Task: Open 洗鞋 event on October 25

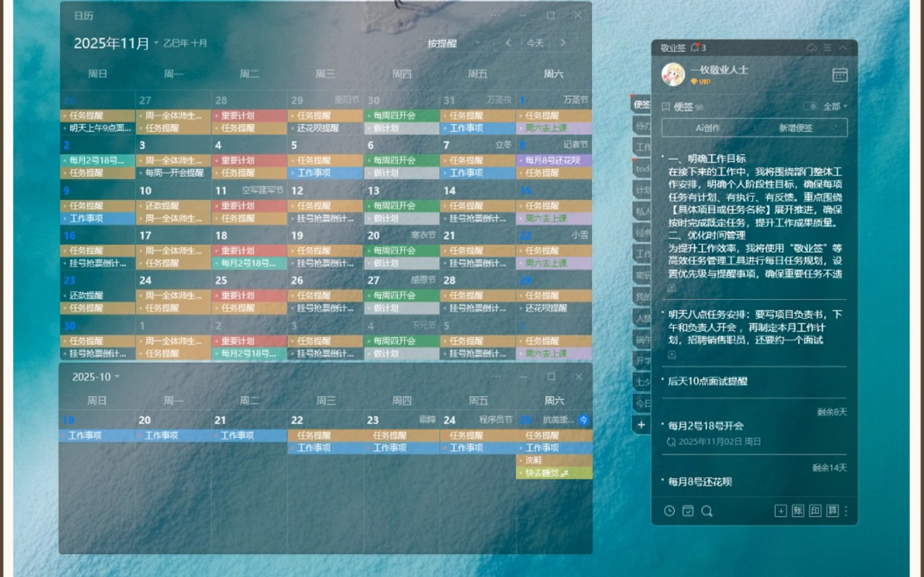Action: [x=554, y=461]
